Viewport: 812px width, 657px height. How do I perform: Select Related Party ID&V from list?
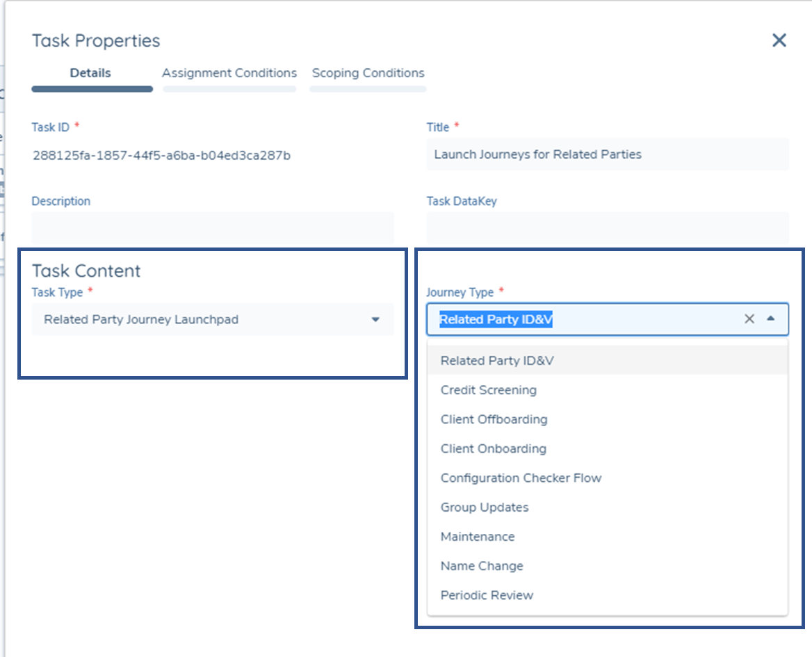[497, 361]
